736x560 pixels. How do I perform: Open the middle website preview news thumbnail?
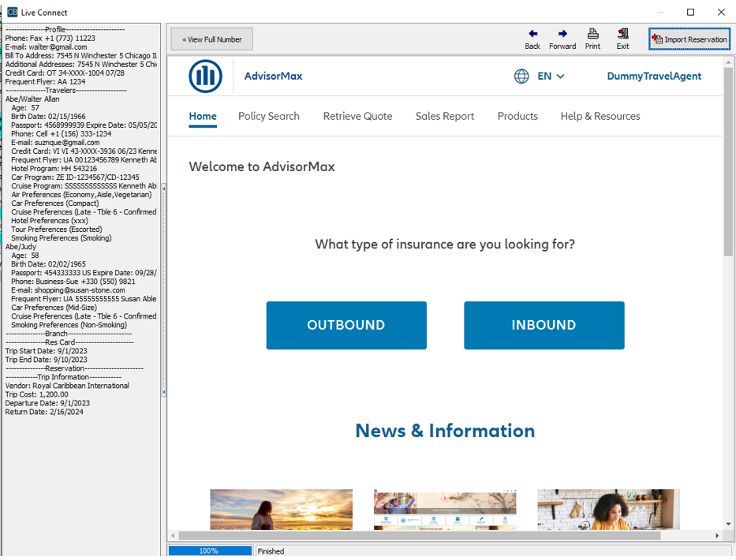(x=445, y=510)
